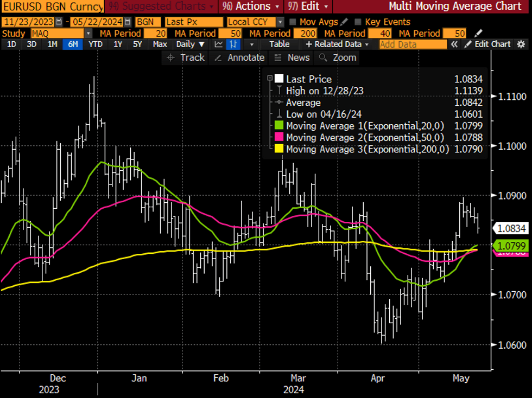Open the Study MAQ dropdown
Screen dimensions: 532x398
point(88,33)
